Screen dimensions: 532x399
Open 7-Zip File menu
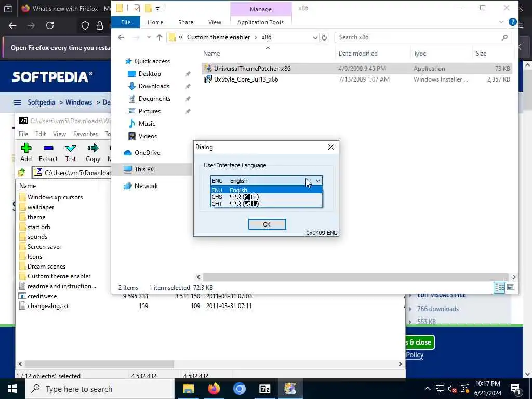[23, 134]
